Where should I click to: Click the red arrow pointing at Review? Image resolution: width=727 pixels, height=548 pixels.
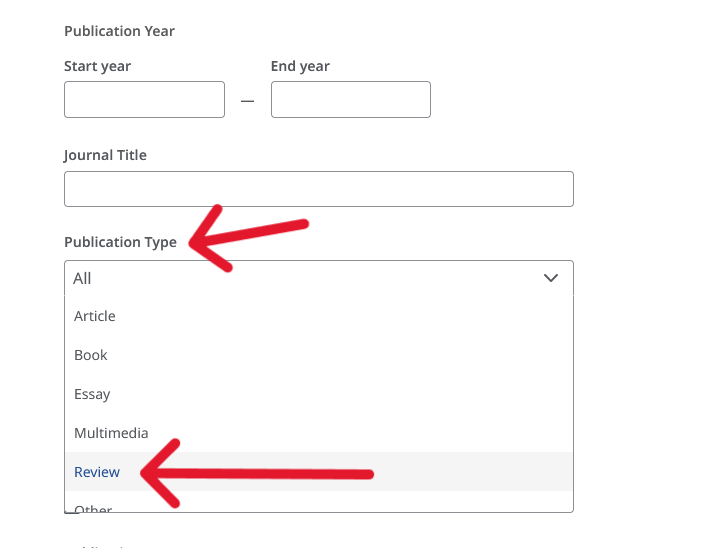pos(256,473)
